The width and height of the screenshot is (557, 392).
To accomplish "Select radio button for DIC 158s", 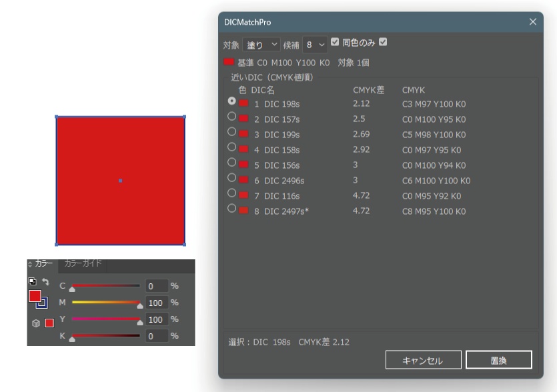I will click(x=231, y=147).
